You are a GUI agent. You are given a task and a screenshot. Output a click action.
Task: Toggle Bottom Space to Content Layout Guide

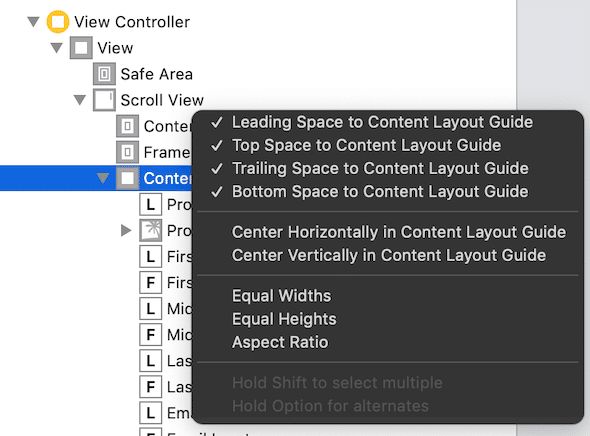point(388,192)
